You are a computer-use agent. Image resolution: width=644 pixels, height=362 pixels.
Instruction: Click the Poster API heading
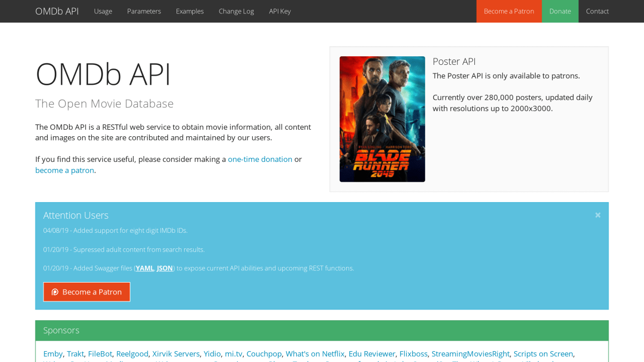pyautogui.click(x=454, y=62)
